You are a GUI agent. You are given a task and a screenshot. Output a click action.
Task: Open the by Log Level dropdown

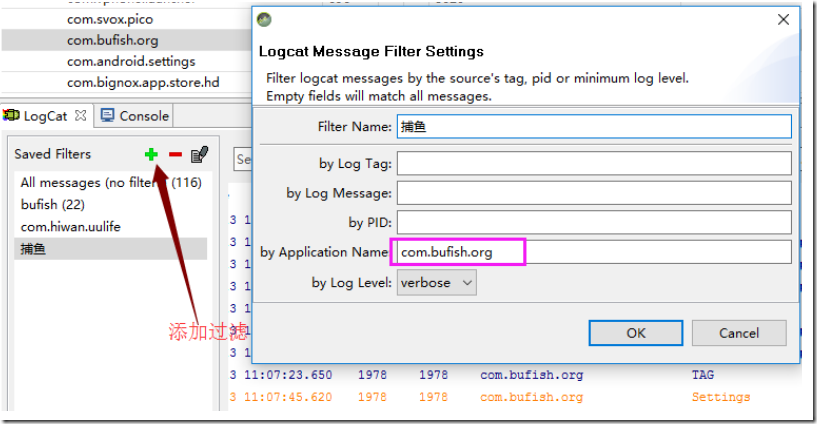click(x=437, y=282)
